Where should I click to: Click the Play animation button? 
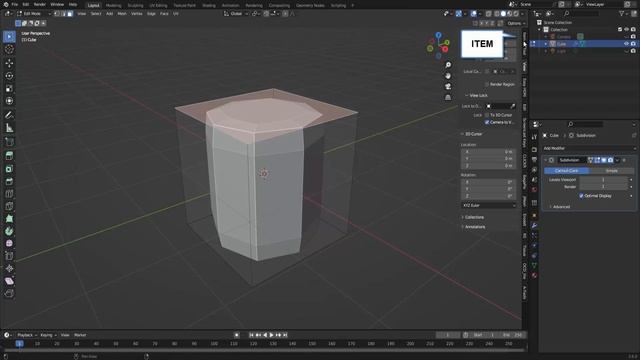pos(271,335)
